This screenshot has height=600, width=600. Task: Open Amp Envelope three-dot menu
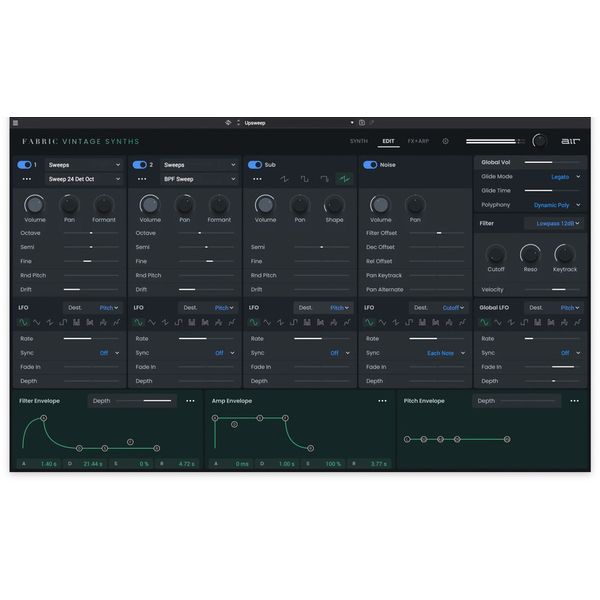point(382,401)
